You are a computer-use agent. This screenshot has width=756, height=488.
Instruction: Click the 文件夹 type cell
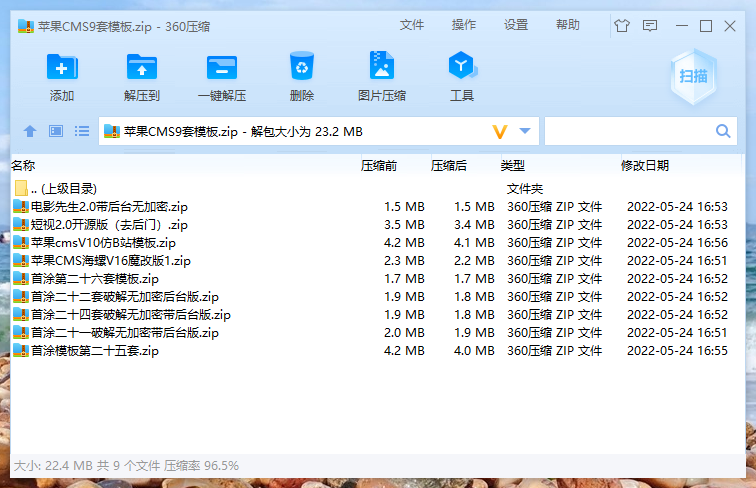[x=525, y=189]
